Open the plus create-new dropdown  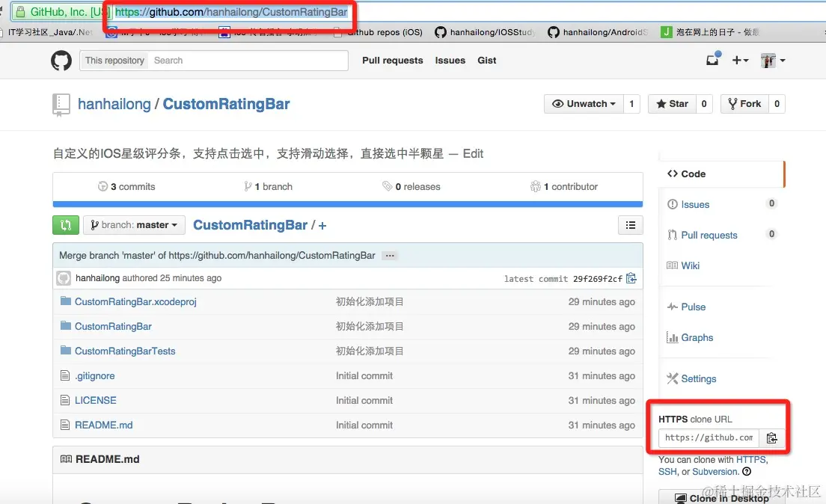pos(740,60)
